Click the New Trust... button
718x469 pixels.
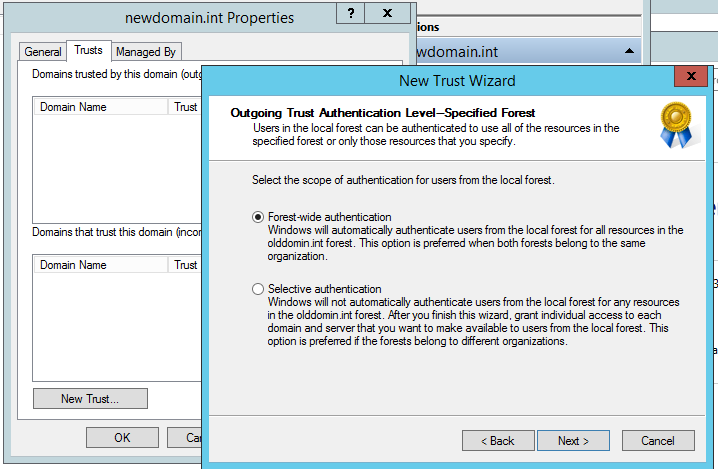[90, 398]
